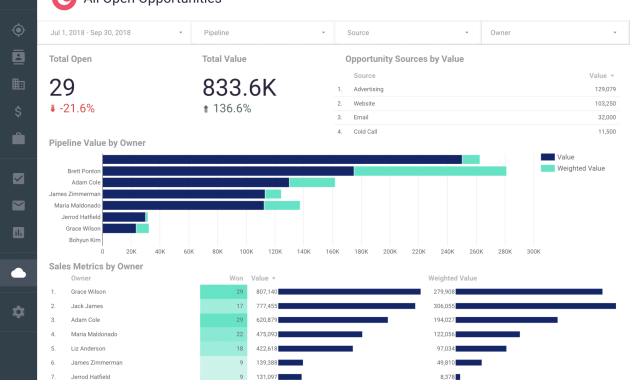Open the email envelope icon in sidebar
The height and width of the screenshot is (380, 630).
click(x=18, y=206)
